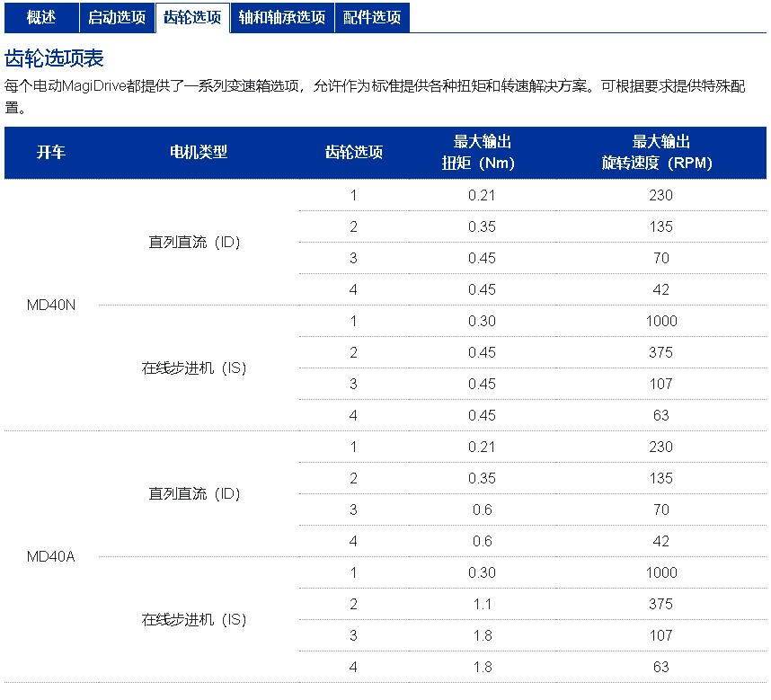Image resolution: width=771 pixels, height=700 pixels.
Task: Click 42 RPM in the 0.6 Nm row
Action: click(x=660, y=541)
